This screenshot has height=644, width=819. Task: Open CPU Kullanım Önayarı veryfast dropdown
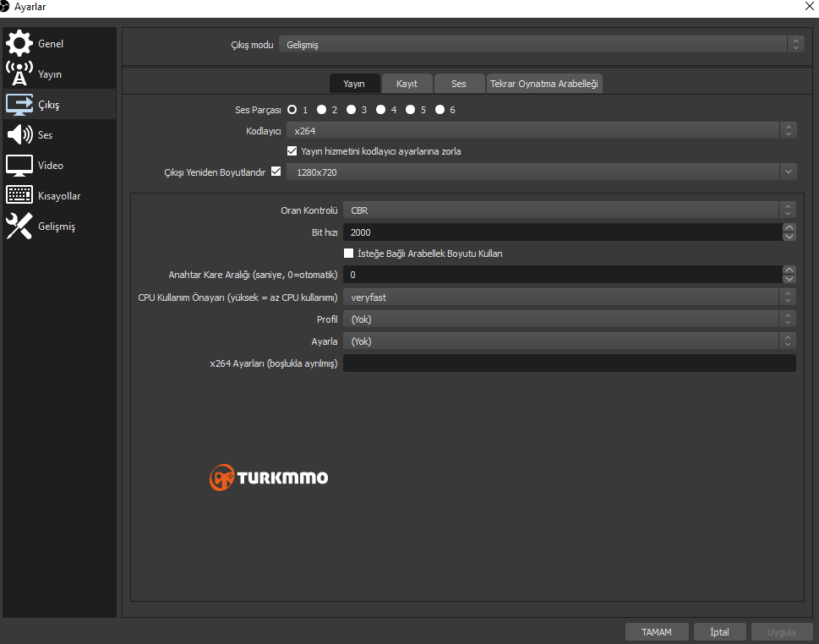click(570, 297)
